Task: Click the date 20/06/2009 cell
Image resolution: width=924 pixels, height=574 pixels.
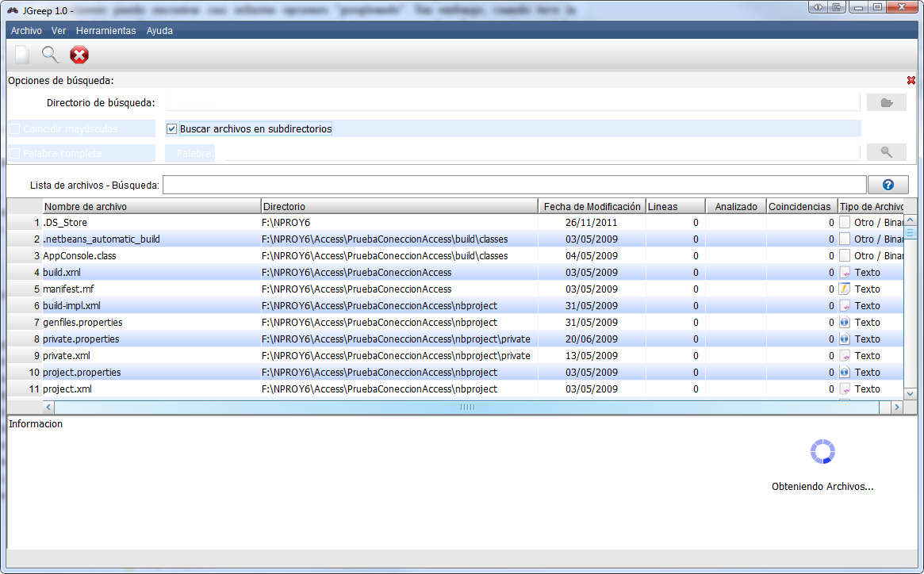Action: (x=592, y=339)
